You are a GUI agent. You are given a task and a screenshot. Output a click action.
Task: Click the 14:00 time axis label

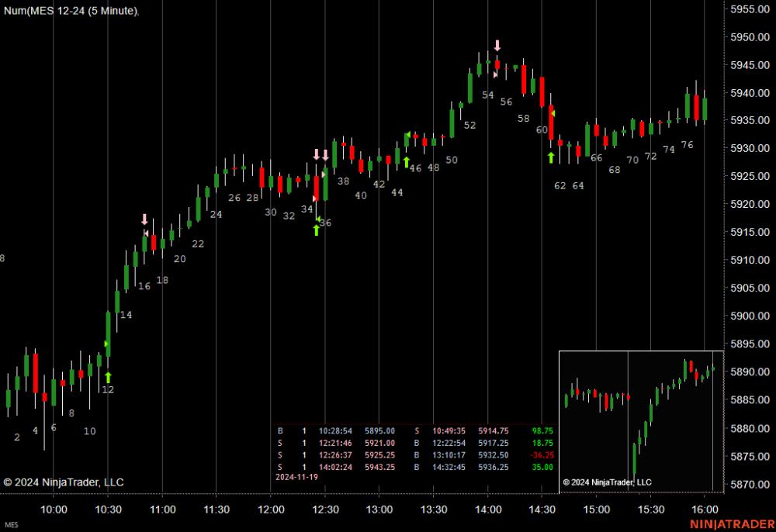(x=487, y=510)
